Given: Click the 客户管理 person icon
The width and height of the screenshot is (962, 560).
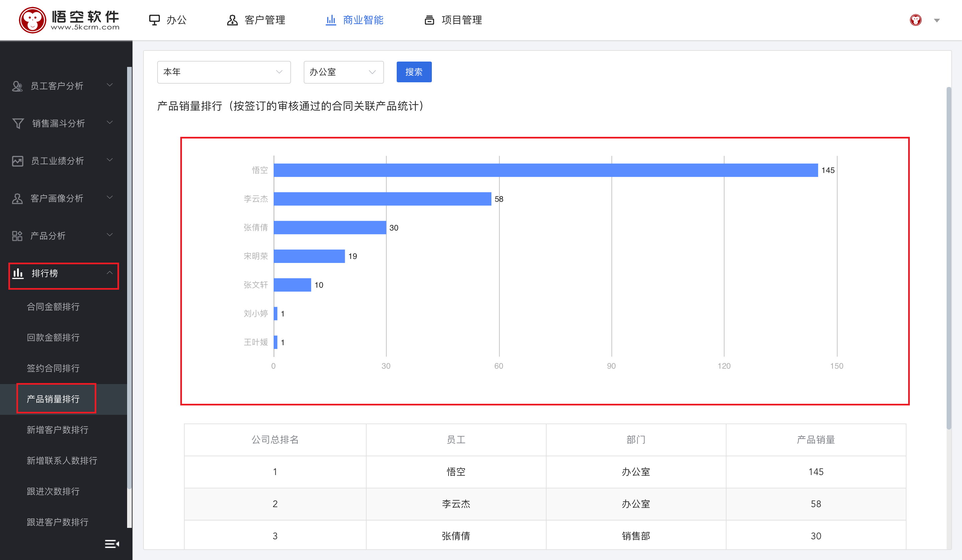Looking at the screenshot, I should point(232,20).
